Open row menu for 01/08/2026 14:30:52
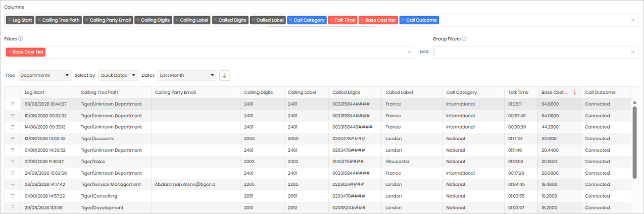The height and width of the screenshot is (214, 644). pos(13,150)
